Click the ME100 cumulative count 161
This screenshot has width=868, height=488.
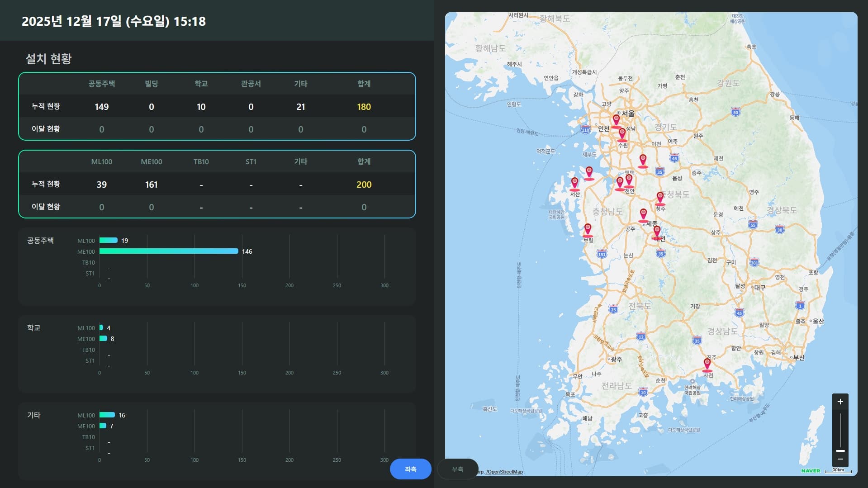(151, 185)
